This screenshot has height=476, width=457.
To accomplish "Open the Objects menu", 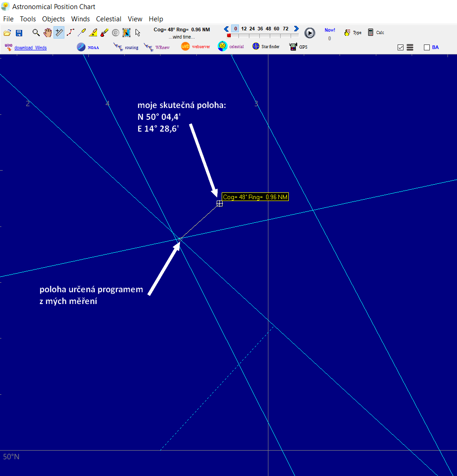I will 53,19.
